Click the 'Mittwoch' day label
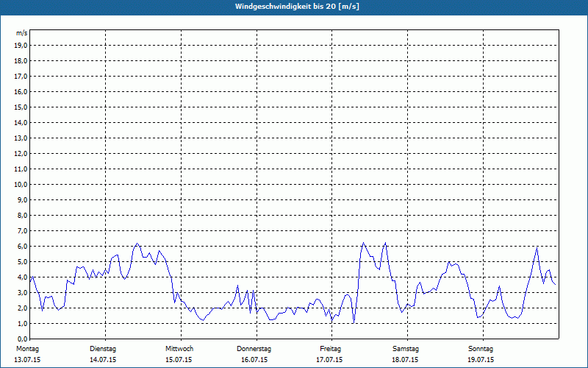Viewport: 588px width, 368px height. [179, 349]
